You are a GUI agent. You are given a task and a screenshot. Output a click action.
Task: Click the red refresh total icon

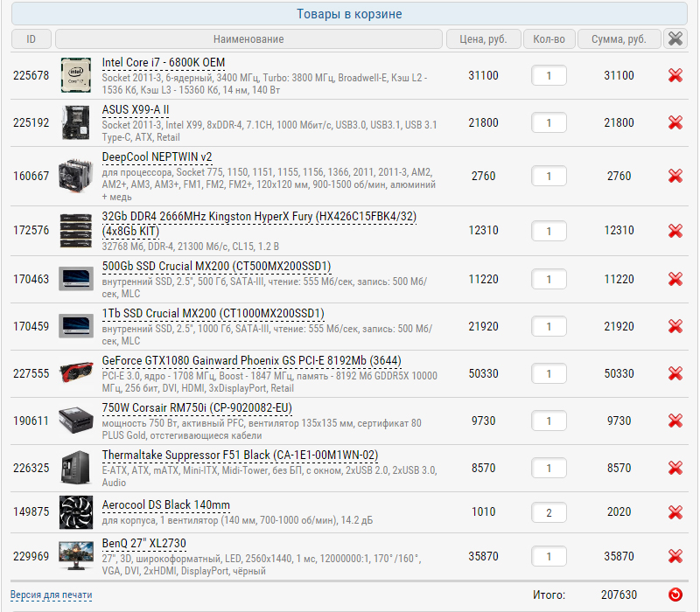click(x=675, y=595)
